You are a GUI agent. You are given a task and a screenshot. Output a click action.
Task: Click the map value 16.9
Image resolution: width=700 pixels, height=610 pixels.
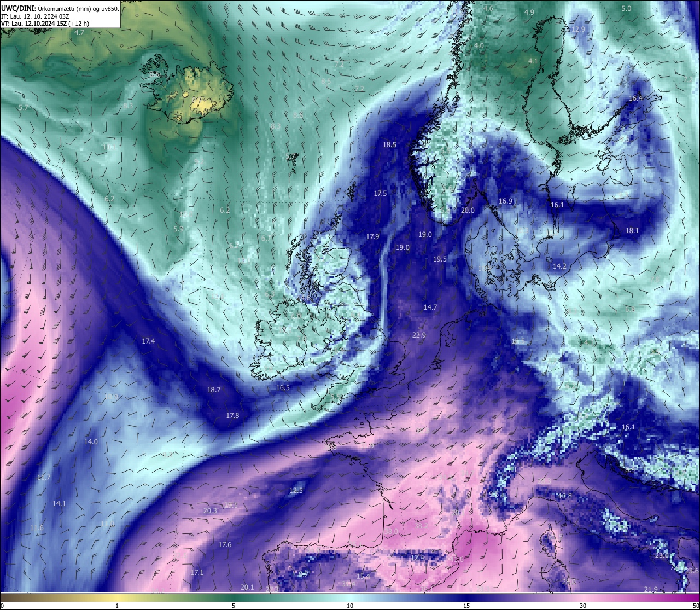(505, 201)
